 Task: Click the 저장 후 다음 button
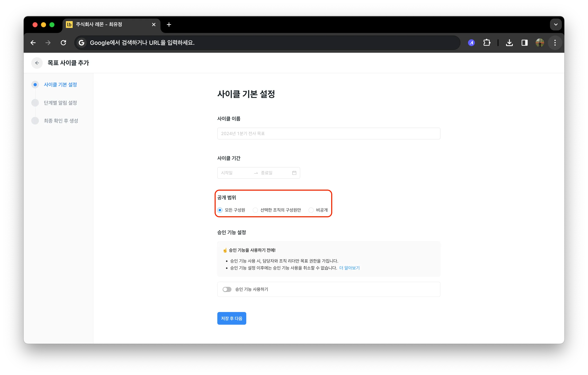[x=232, y=318]
